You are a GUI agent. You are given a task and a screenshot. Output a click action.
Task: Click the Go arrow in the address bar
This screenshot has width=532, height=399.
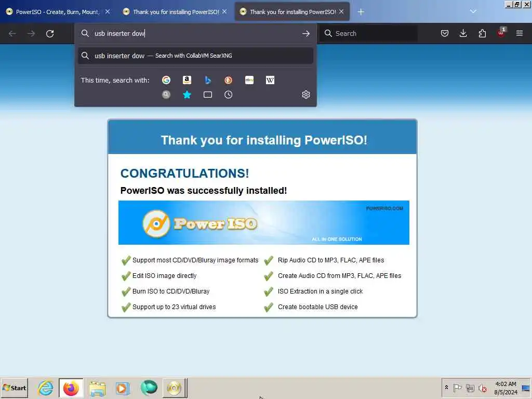coord(305,33)
